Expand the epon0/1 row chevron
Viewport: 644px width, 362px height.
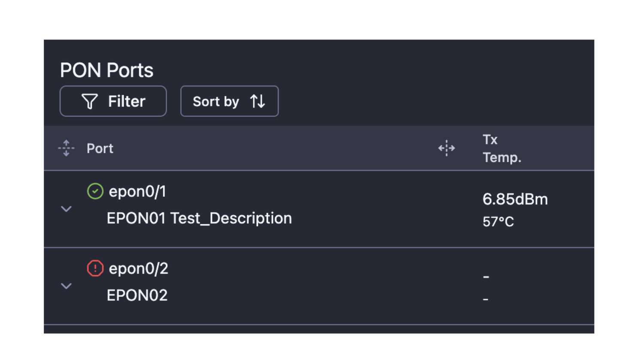[66, 209]
